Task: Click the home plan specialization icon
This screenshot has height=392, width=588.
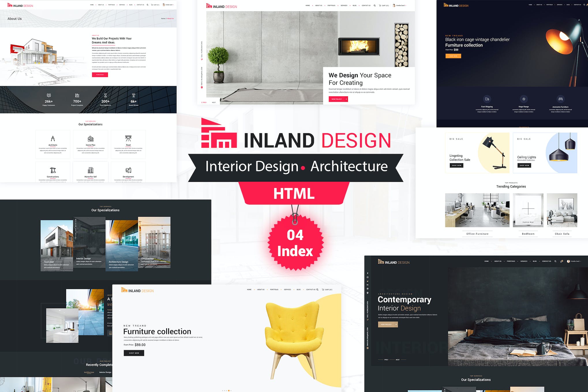Action: click(91, 138)
